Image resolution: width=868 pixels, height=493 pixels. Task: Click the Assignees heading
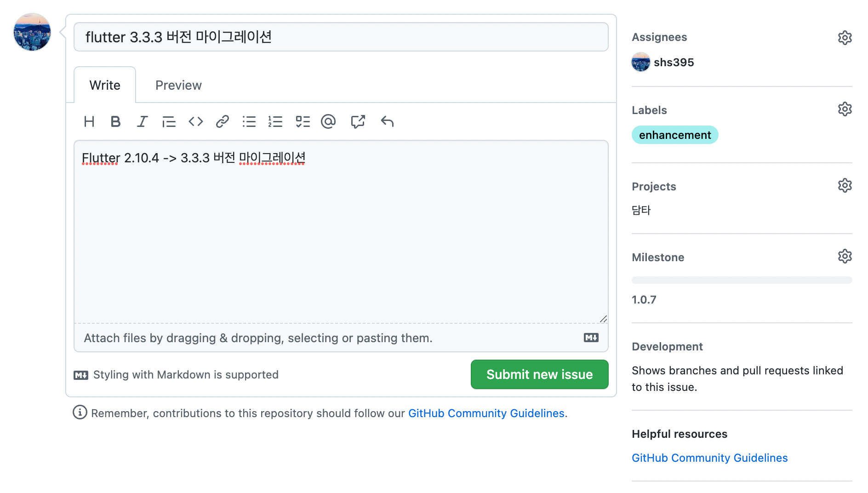(659, 37)
